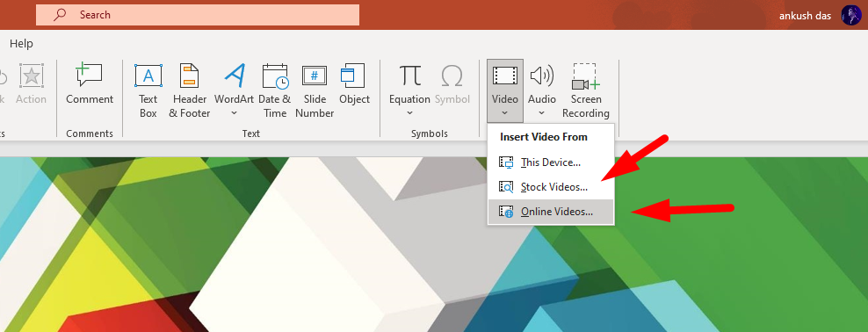This screenshot has height=332, width=868.
Task: Insert a new Comment
Action: click(x=90, y=84)
